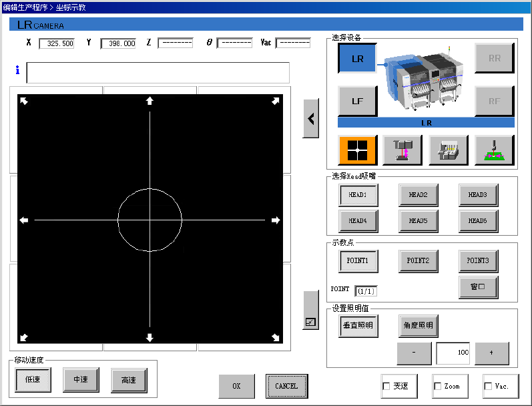Viewport: 532px width, 406px height.
Task: Click the POINT counter field (1/1)
Action: [x=366, y=291]
